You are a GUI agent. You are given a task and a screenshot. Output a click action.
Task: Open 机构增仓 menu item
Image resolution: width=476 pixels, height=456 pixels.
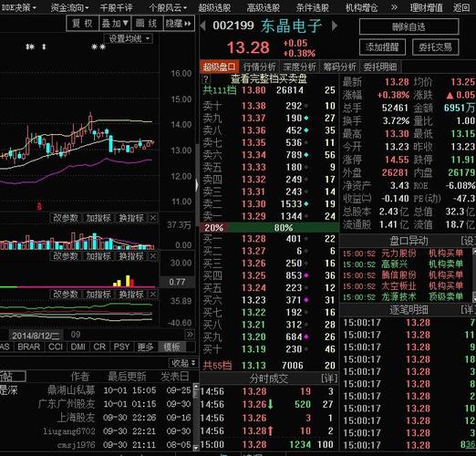click(x=362, y=7)
